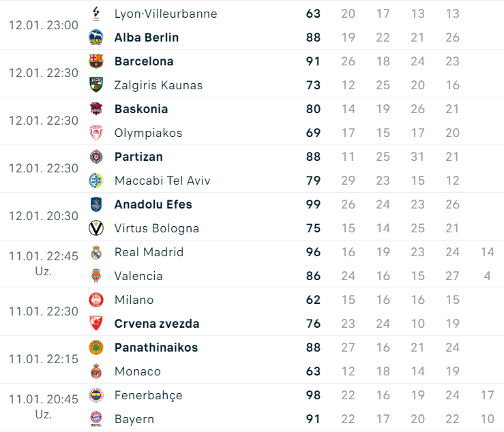Open the Baskonia team name
This screenshot has width=504, height=432.
click(x=141, y=109)
